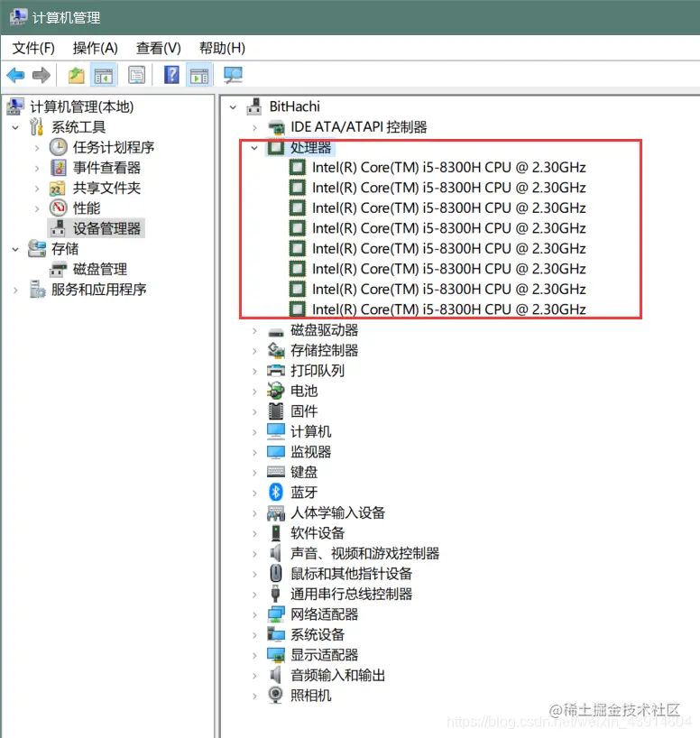Click the Task Scheduler clock icon
The image size is (700, 738).
click(x=59, y=147)
